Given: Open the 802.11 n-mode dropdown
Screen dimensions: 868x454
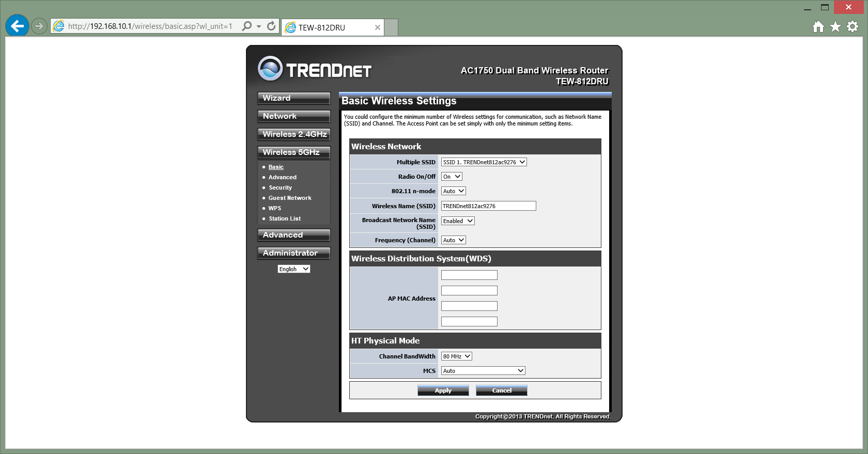Looking at the screenshot, I should 454,191.
